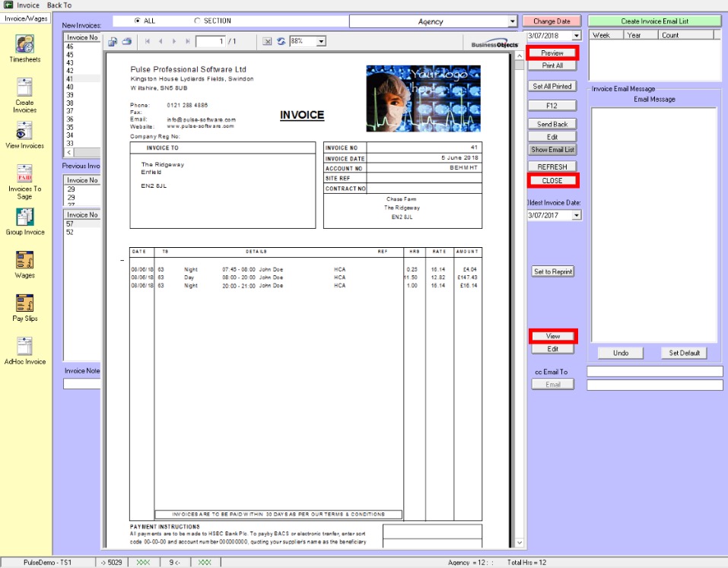Open Invoices To Sage
This screenshot has height=568, width=728.
(25, 173)
